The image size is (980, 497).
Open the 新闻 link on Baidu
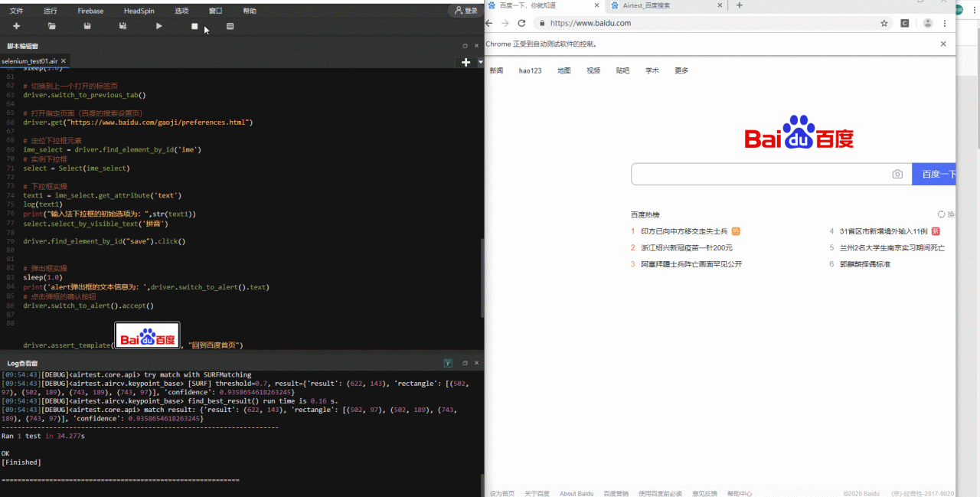[x=496, y=70]
